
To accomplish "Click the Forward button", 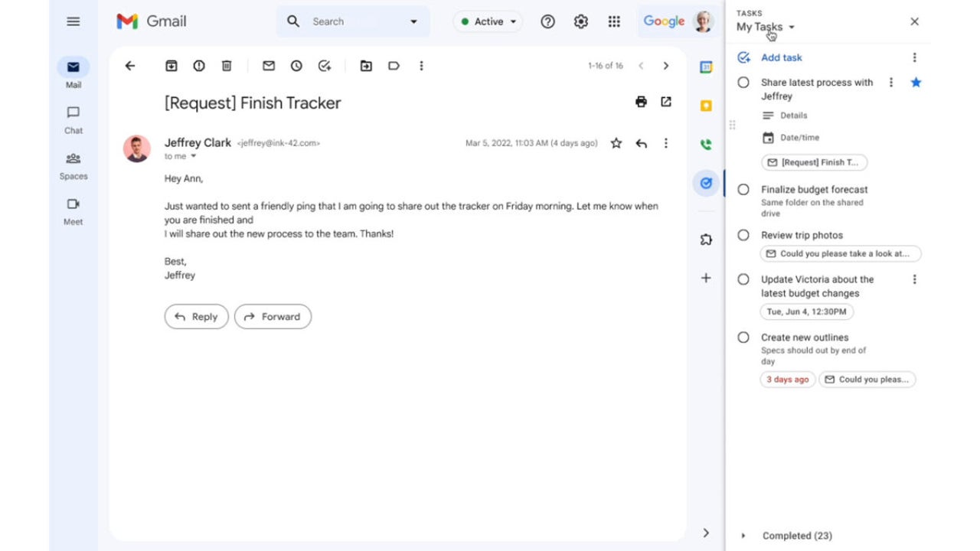I will click(x=273, y=317).
